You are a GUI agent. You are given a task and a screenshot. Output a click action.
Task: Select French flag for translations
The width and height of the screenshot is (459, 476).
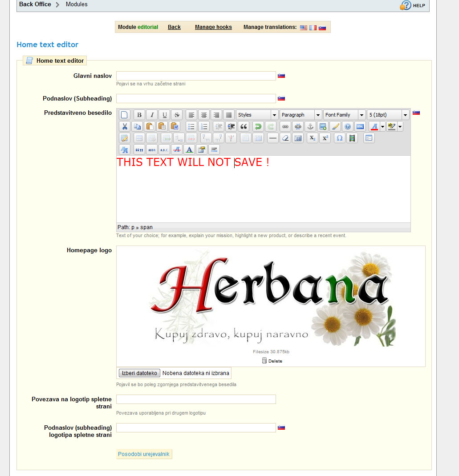pyautogui.click(x=313, y=28)
